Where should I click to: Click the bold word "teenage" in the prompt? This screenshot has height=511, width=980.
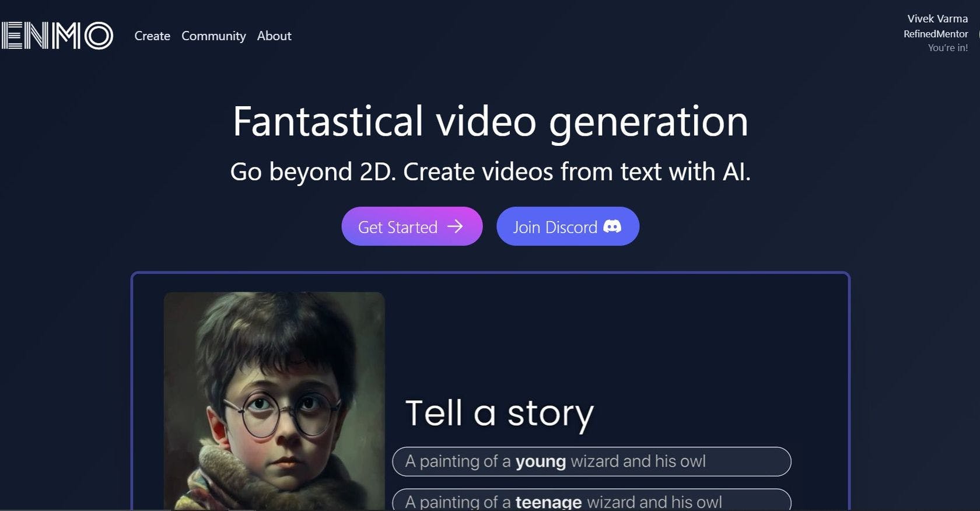tap(548, 502)
